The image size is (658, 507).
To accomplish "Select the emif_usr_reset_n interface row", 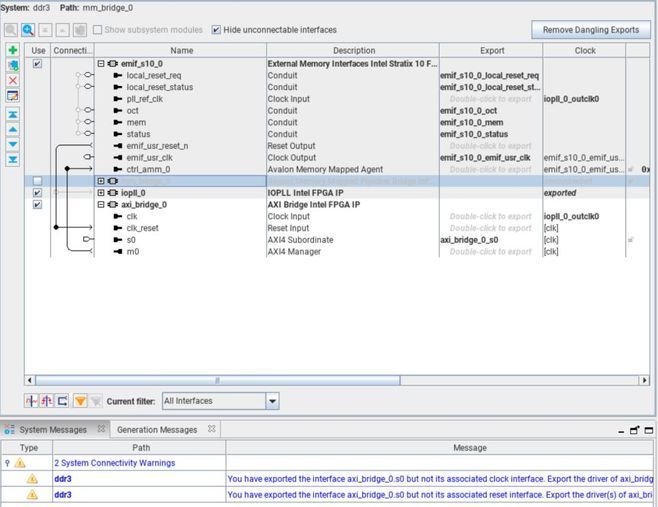I will point(157,146).
